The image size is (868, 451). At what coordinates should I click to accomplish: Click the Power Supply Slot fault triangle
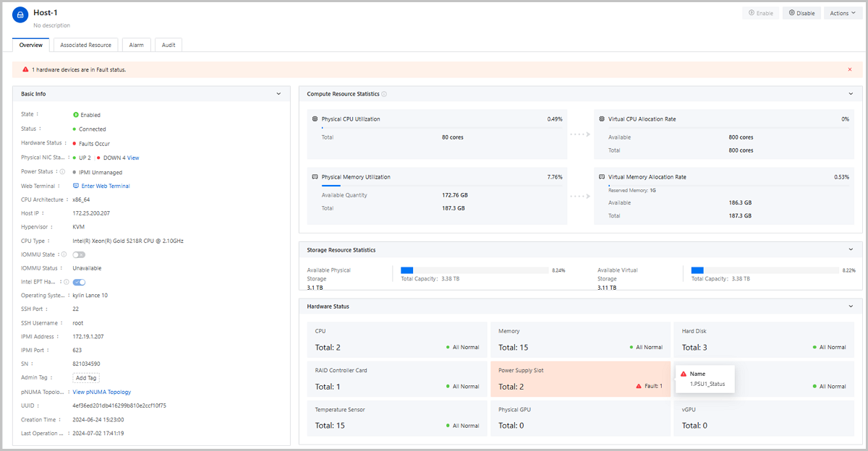[639, 386]
